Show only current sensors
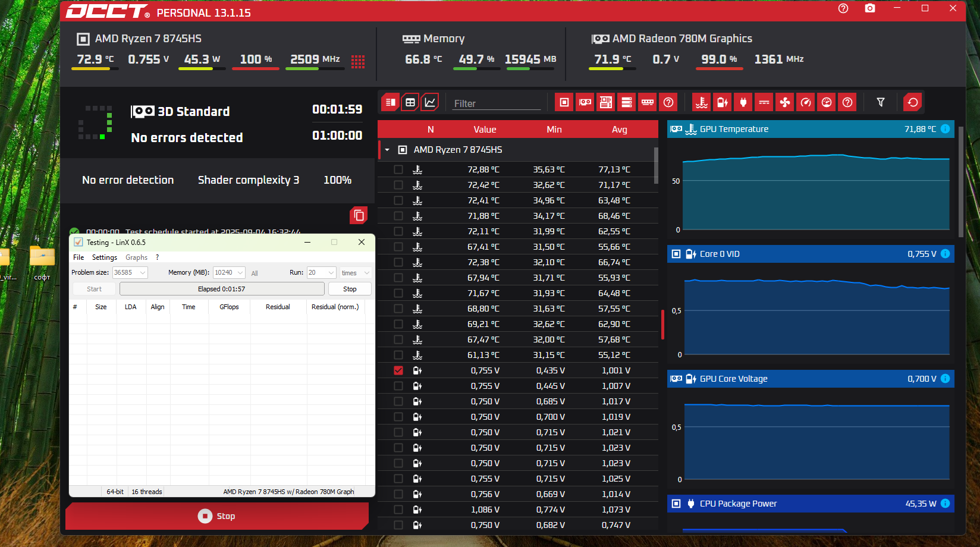This screenshot has width=980, height=547. (764, 102)
